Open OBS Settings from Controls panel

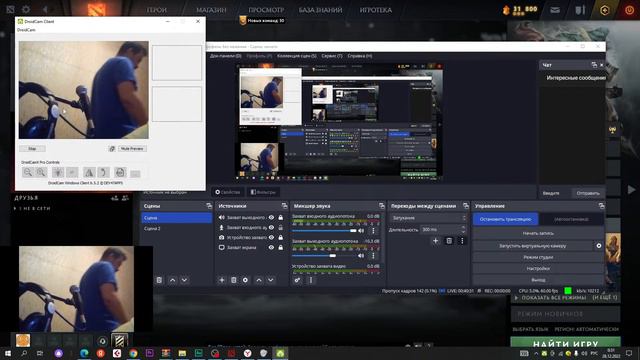(538, 269)
